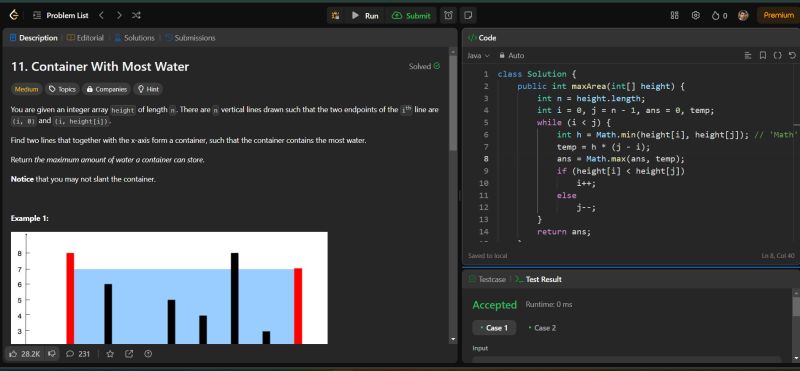Format code with the align icon
The image size is (800, 371).
click(x=748, y=55)
